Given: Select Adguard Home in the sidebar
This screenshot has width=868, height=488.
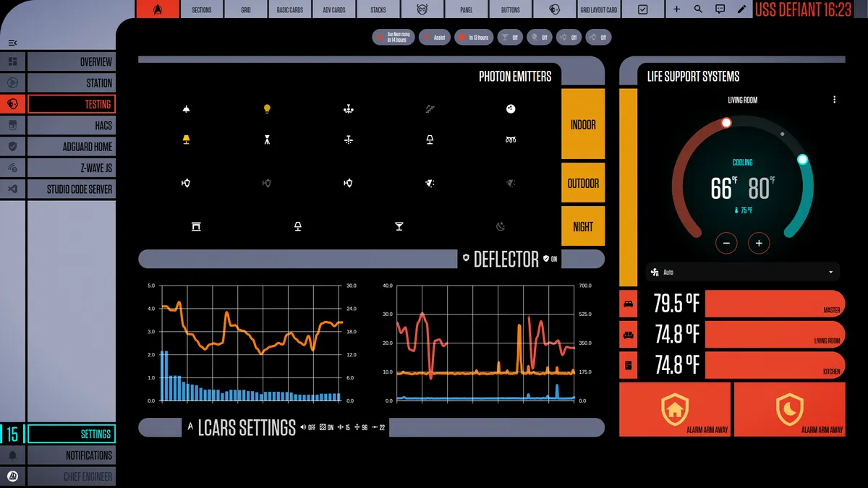Looking at the screenshot, I should [x=71, y=147].
